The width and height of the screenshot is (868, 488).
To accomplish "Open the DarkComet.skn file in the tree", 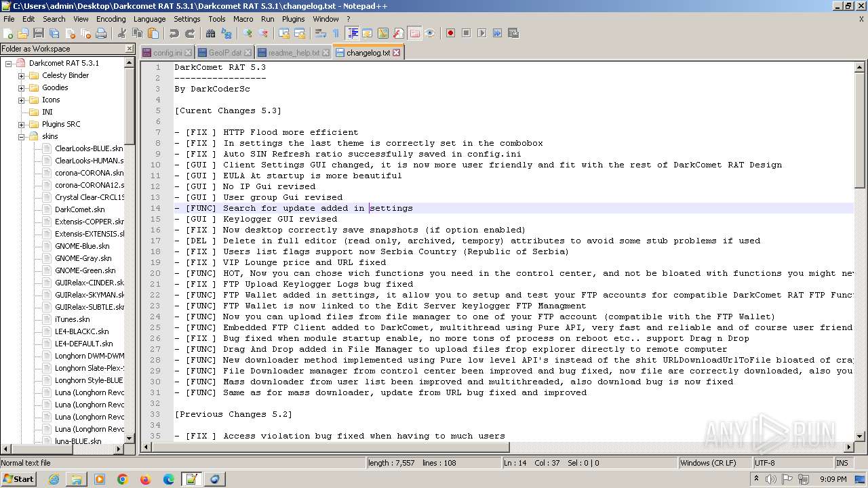I will tap(79, 209).
